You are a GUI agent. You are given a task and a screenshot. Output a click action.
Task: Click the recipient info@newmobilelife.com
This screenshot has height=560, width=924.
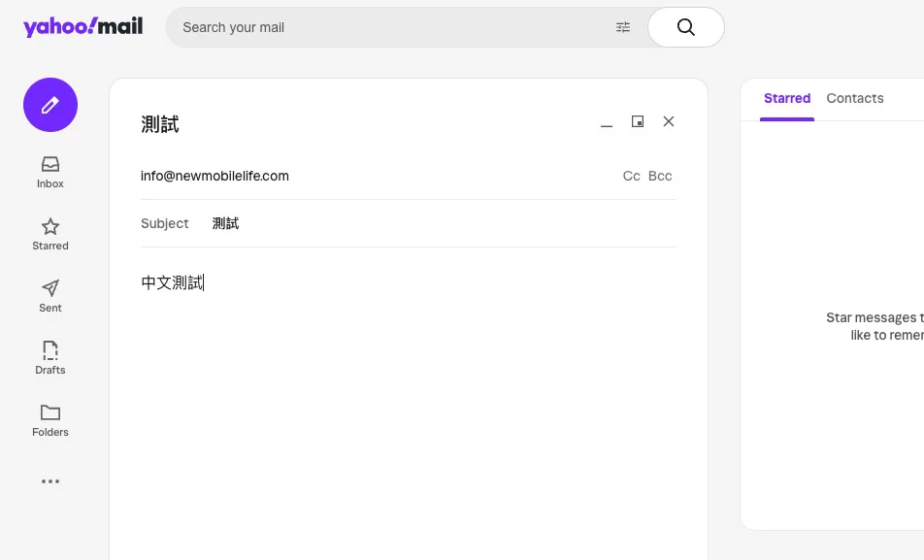tap(214, 176)
